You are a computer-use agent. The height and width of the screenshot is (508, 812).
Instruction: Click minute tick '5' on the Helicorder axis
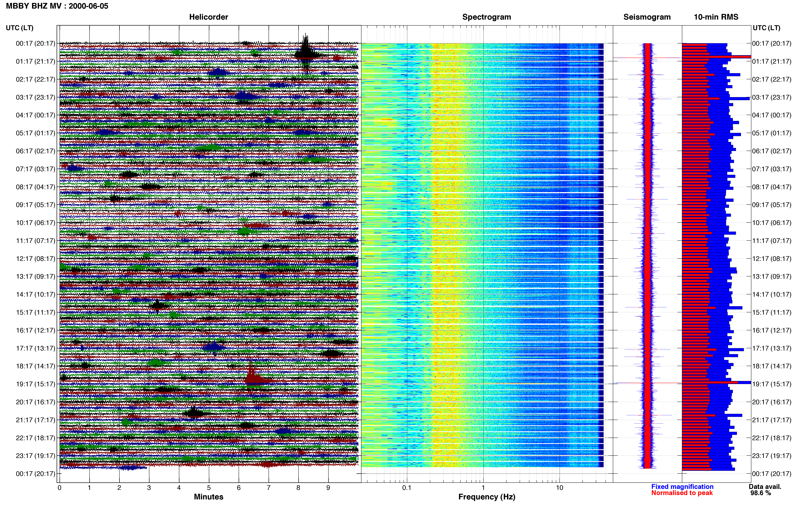coord(209,488)
